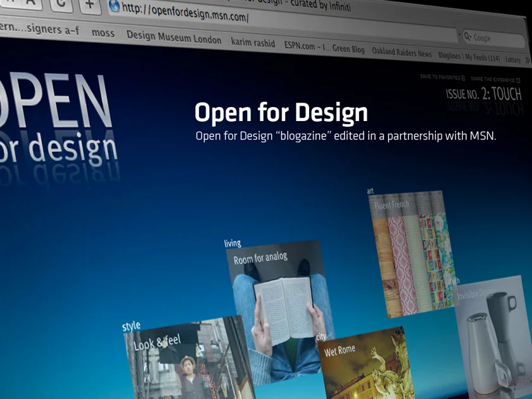Open the Invisible Design card
Image resolution: width=532 pixels, height=399 pixels.
pyautogui.click(x=493, y=336)
